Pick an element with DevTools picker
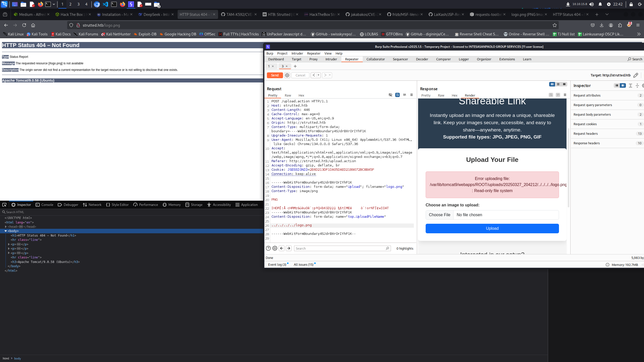This screenshot has width=644, height=362. click(4, 205)
